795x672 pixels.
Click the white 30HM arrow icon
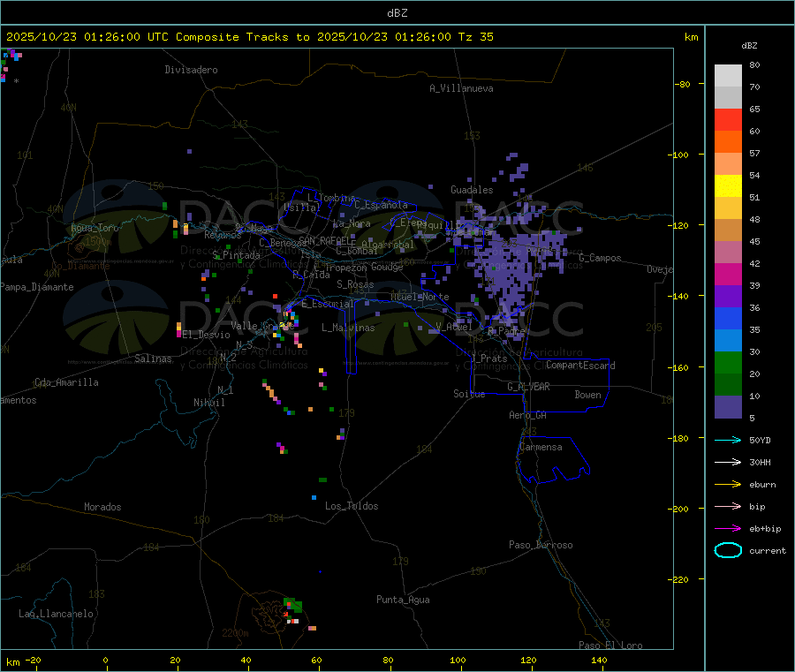[x=728, y=462]
